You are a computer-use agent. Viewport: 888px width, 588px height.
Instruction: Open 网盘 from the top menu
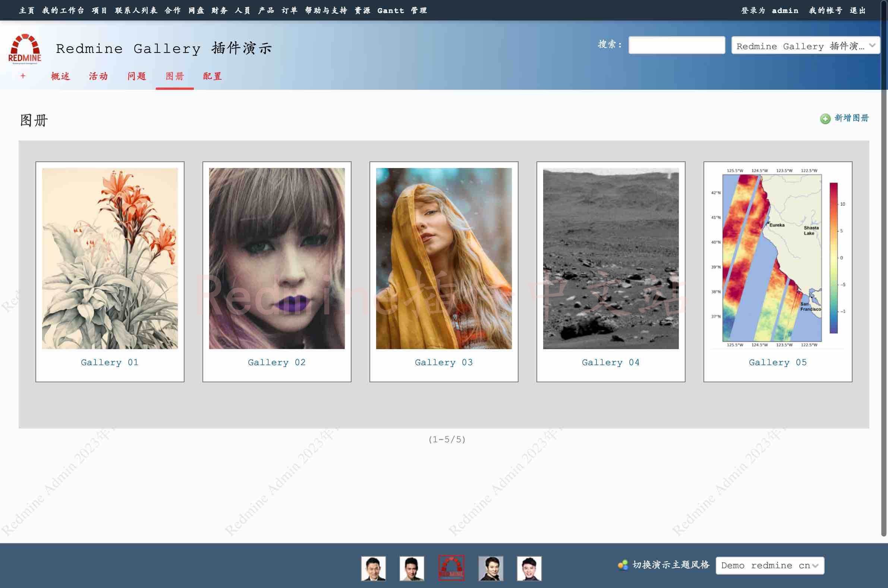(196, 10)
